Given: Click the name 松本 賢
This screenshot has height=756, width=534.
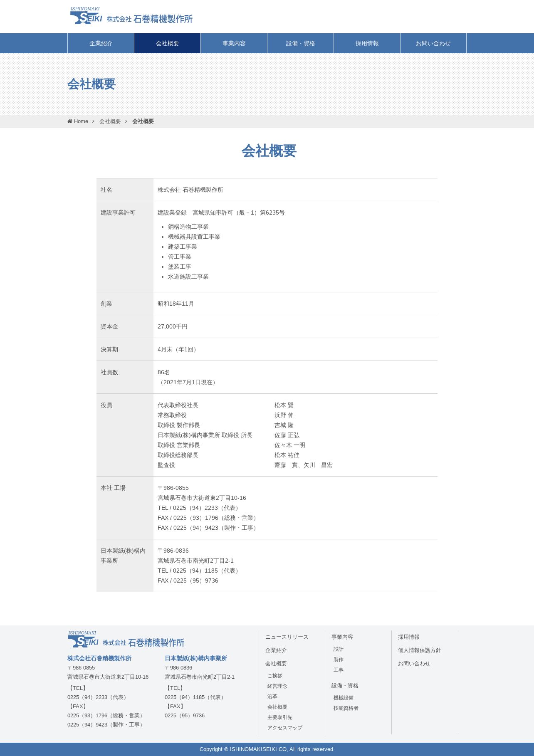Looking at the screenshot, I should 284,405.
